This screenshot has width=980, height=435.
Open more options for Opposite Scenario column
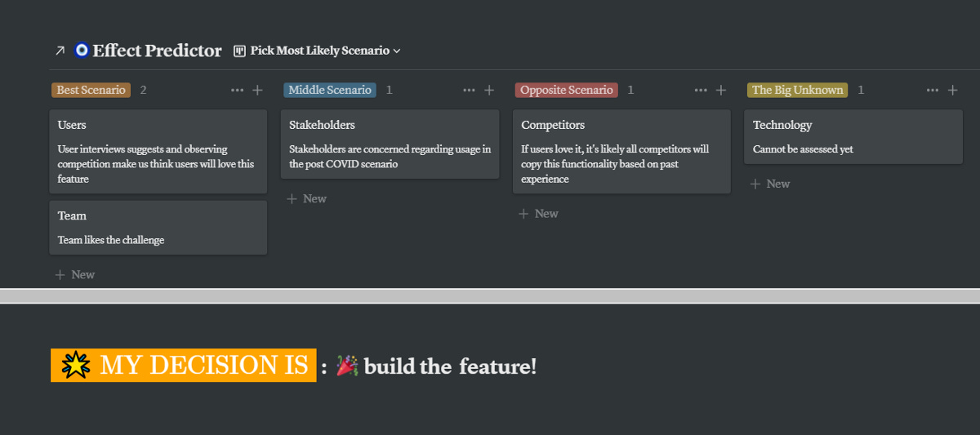pyautogui.click(x=701, y=91)
